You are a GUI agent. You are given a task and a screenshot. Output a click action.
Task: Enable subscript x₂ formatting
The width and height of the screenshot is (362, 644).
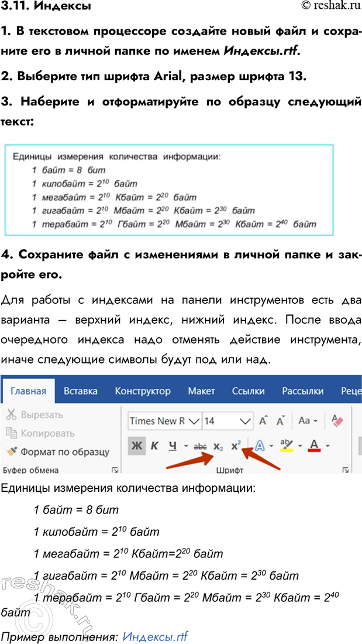click(218, 447)
